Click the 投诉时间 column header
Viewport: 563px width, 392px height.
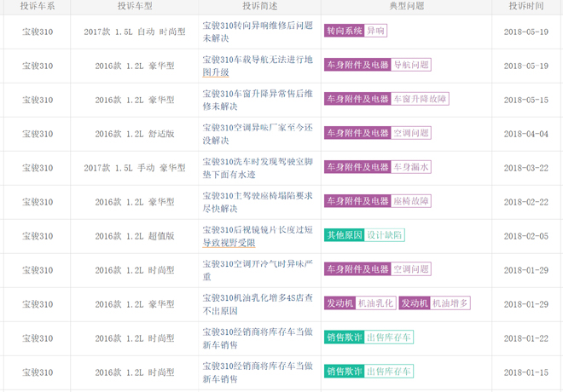tap(526, 6)
